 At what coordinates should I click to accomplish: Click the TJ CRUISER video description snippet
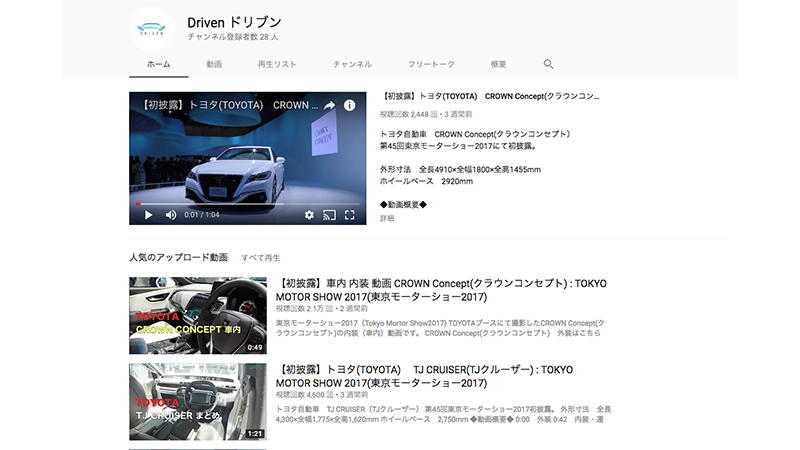tap(443, 414)
